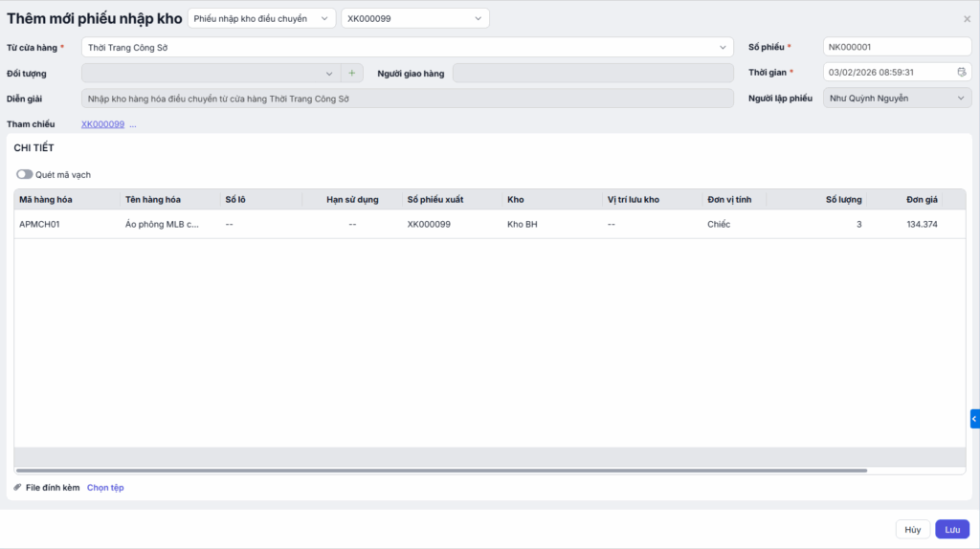Click the Kho column header
This screenshot has width=980, height=549.
(x=552, y=199)
